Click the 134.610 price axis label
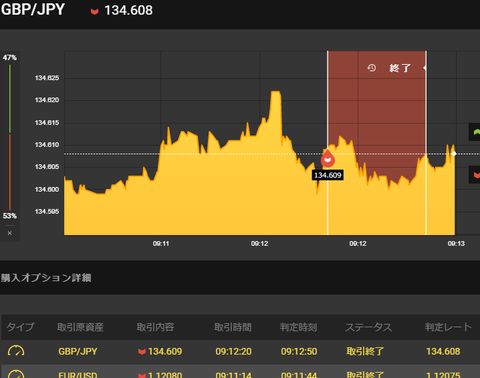 47,145
